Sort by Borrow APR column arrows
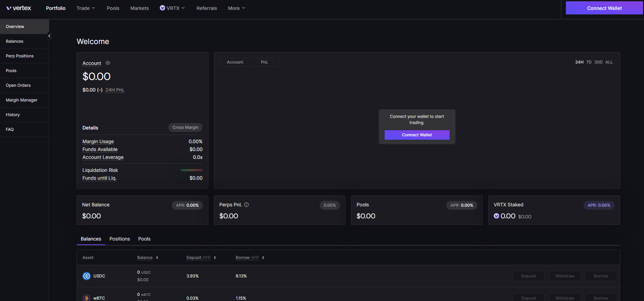 coord(263,258)
